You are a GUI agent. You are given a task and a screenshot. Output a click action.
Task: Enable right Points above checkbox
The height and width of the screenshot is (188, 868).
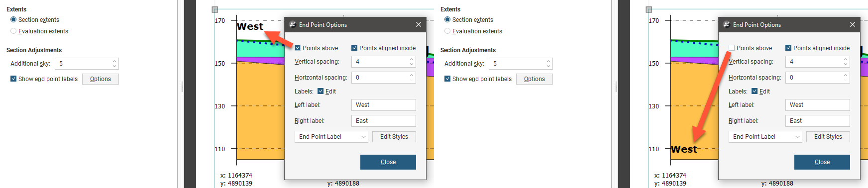point(732,48)
